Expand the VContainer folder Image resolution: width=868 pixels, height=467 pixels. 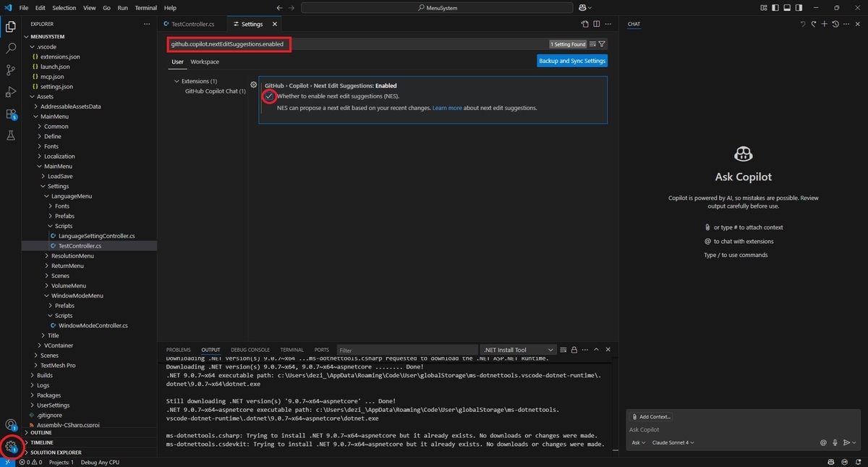pyautogui.click(x=58, y=345)
